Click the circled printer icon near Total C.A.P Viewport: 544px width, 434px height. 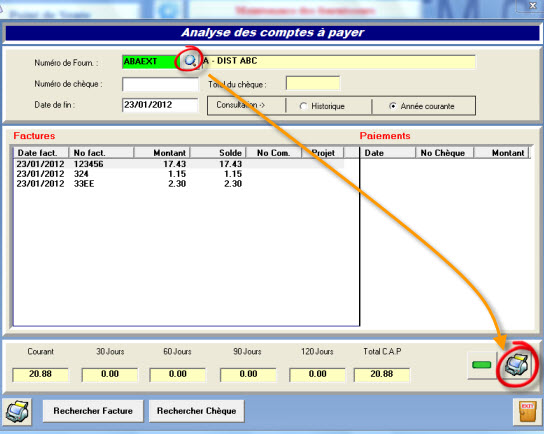pyautogui.click(x=516, y=365)
